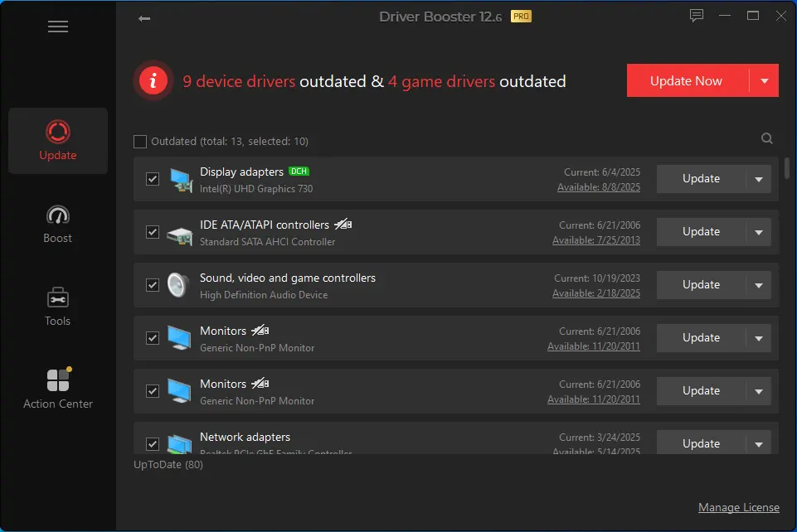Click the PRO badge beside the title
The image size is (797, 532).
pos(521,17)
